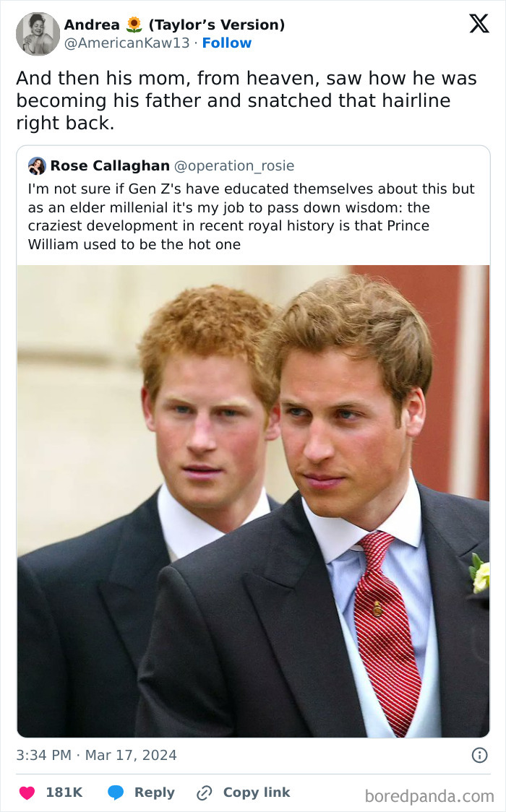
Task: Click the @operation_rosie handle
Action: click(x=235, y=166)
